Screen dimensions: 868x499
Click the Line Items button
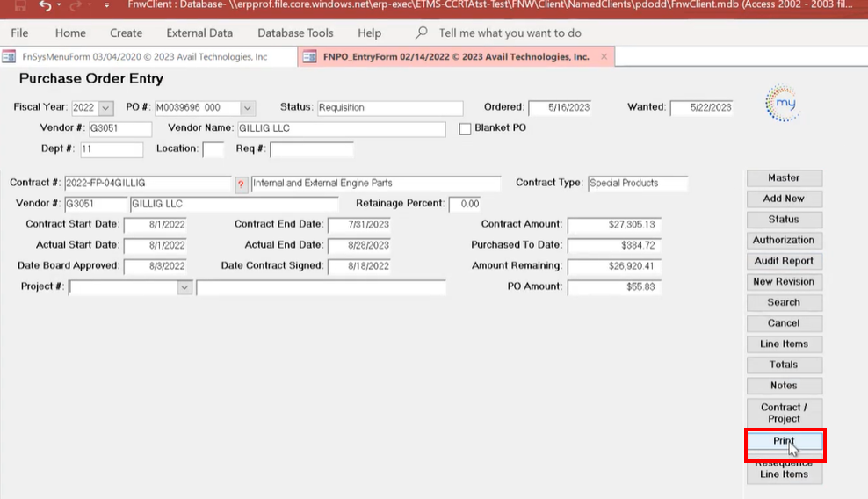tap(784, 344)
